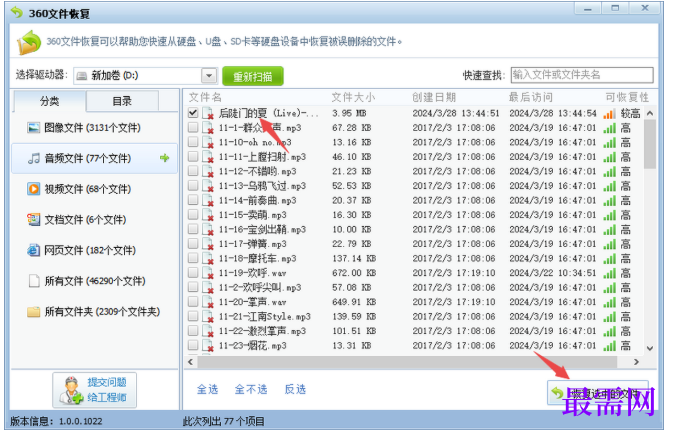Click file icon of 11-15-卖萌.mp3

pos(208,215)
